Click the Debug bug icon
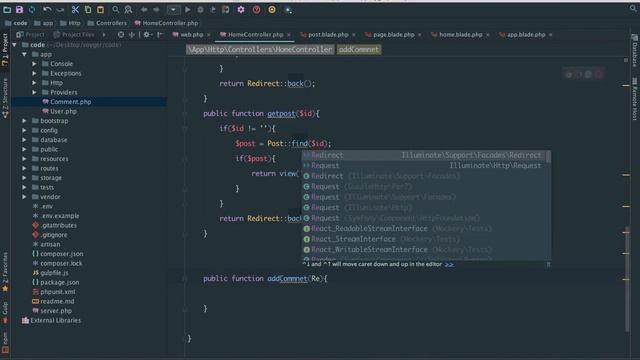This screenshot has height=360, width=640. 200,10
